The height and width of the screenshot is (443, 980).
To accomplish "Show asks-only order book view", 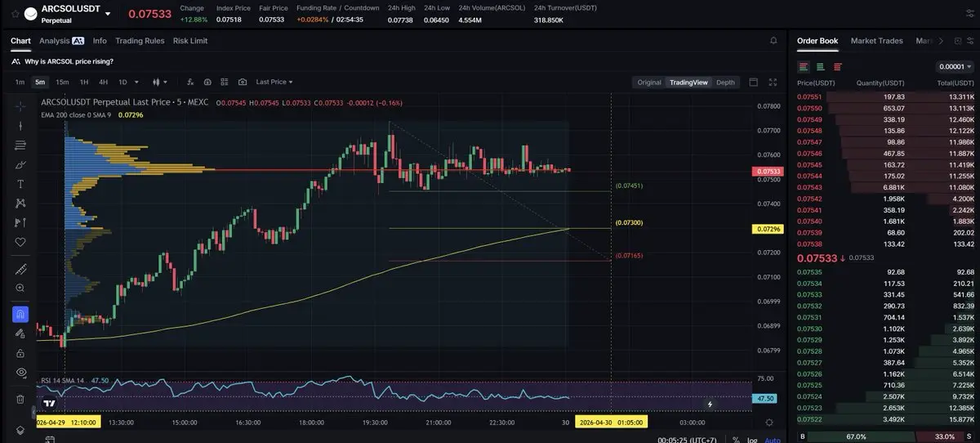I will (837, 66).
